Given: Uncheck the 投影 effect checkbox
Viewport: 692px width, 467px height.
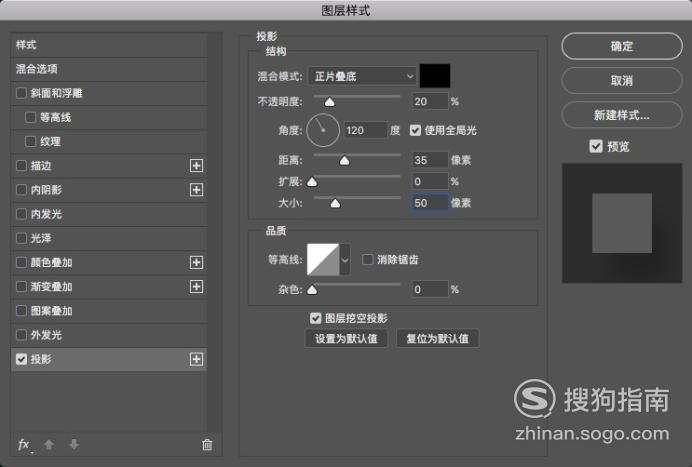Looking at the screenshot, I should (21, 359).
